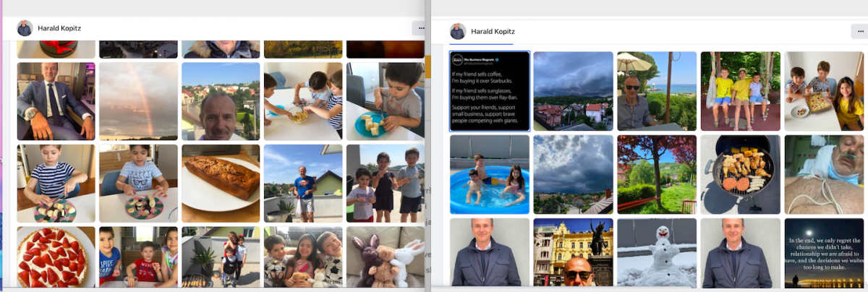The image size is (868, 292).
Task: Click Harald Kopitz avatar in left window
Action: click(25, 28)
